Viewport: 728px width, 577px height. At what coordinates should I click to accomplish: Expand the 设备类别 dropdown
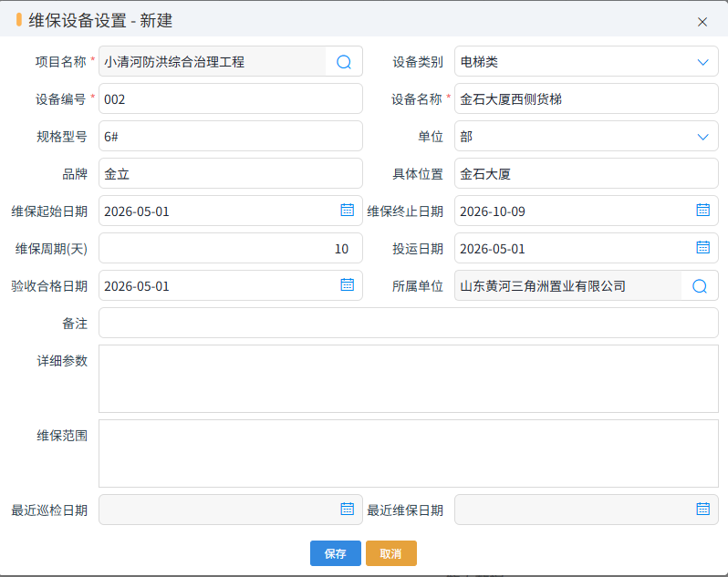pyautogui.click(x=703, y=62)
